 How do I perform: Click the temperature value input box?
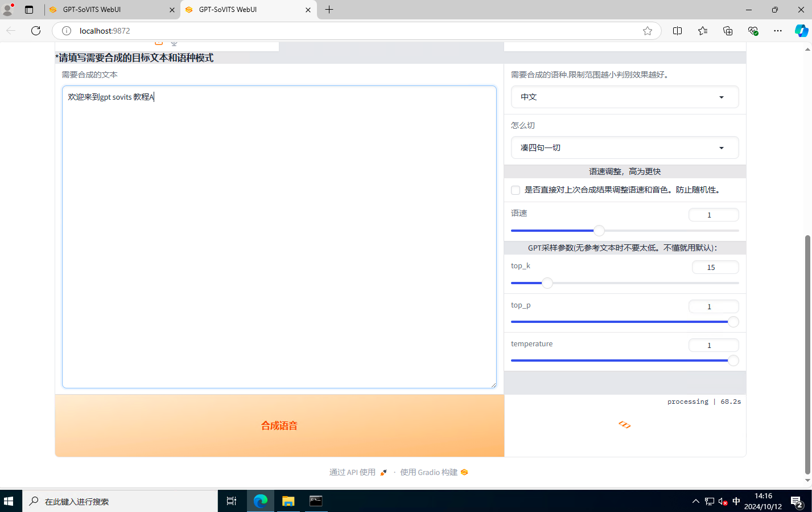pos(713,345)
